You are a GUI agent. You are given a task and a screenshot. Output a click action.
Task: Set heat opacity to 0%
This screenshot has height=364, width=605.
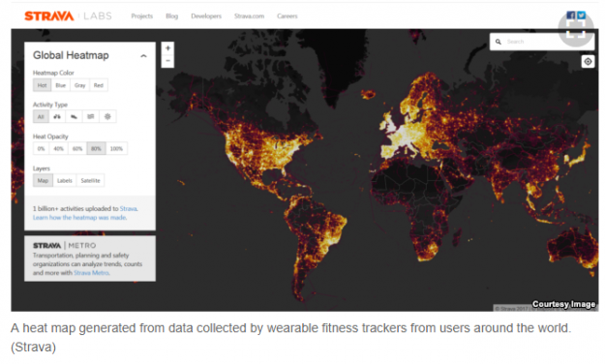coord(42,149)
